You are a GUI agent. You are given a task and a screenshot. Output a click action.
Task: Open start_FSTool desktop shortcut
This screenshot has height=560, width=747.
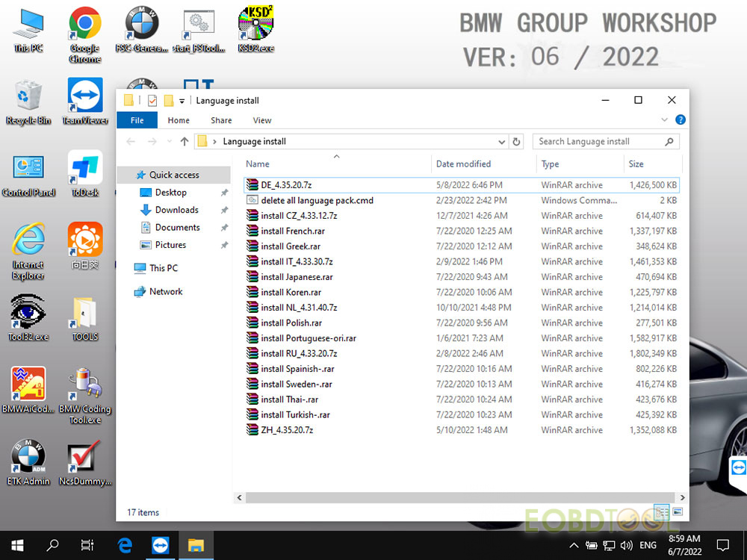pyautogui.click(x=199, y=29)
